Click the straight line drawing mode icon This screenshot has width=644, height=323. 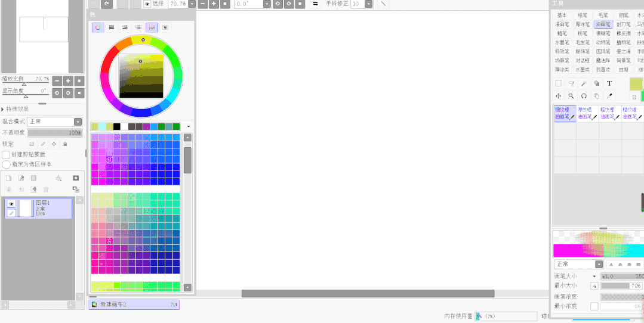pos(383,4)
